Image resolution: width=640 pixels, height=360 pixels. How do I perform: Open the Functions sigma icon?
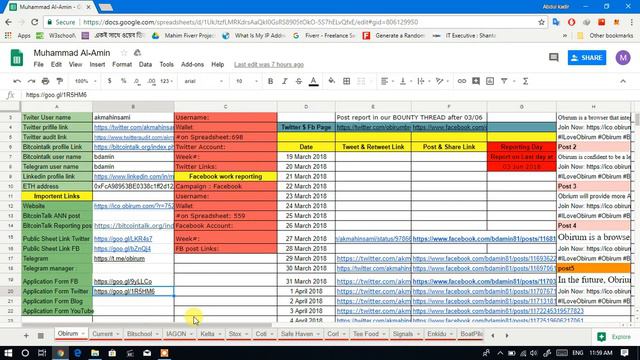tap(525, 81)
